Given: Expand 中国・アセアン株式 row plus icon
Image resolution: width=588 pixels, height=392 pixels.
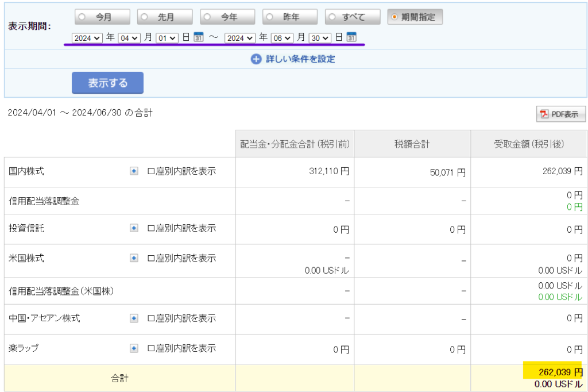Looking at the screenshot, I should click(134, 318).
